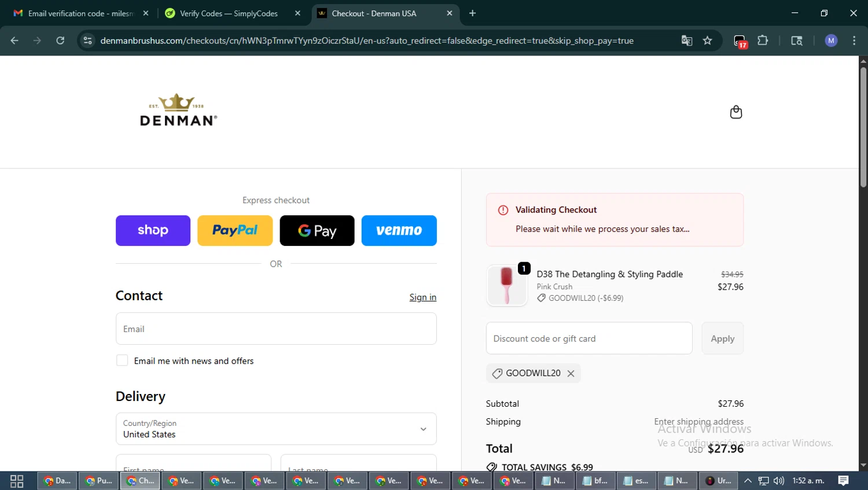Click 'D38 The Detangling & Styling Paddle' text

point(610,274)
